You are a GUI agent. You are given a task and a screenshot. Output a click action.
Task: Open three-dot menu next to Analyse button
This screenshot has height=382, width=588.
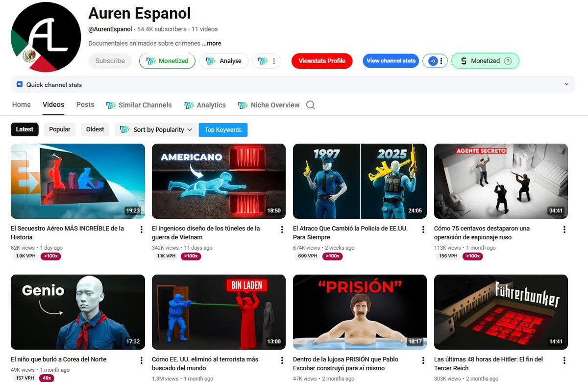click(274, 61)
